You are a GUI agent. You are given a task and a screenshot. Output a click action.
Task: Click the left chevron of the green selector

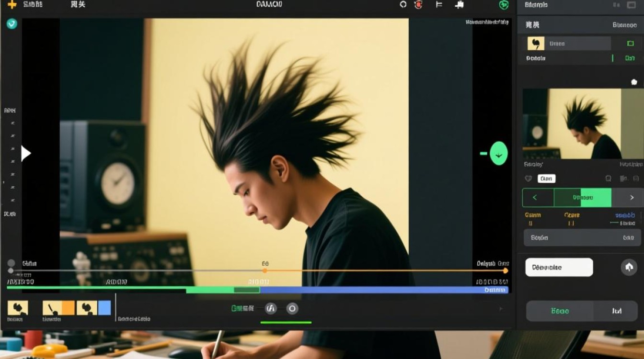pos(535,198)
